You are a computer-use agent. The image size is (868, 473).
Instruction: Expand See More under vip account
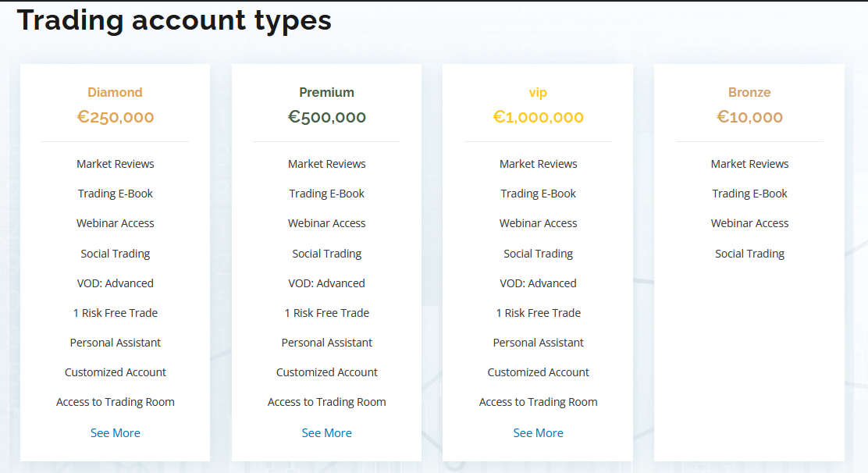pos(538,432)
